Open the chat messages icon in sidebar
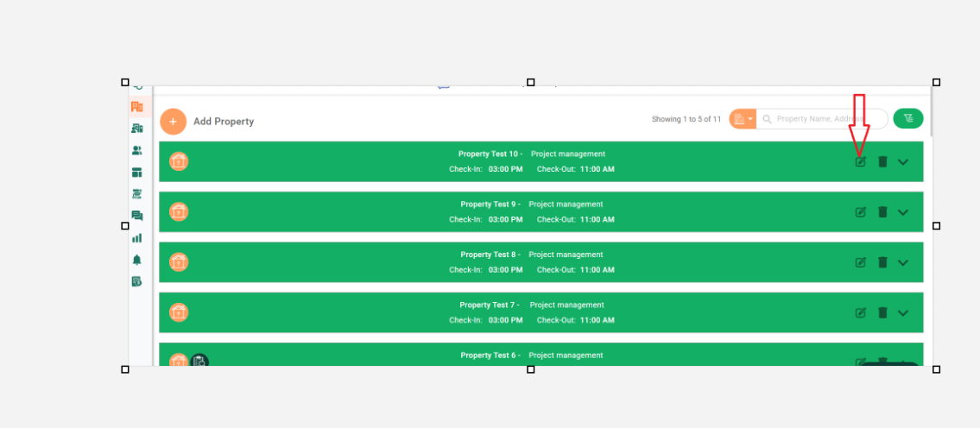Viewport: 980px width, 428px height. click(137, 217)
